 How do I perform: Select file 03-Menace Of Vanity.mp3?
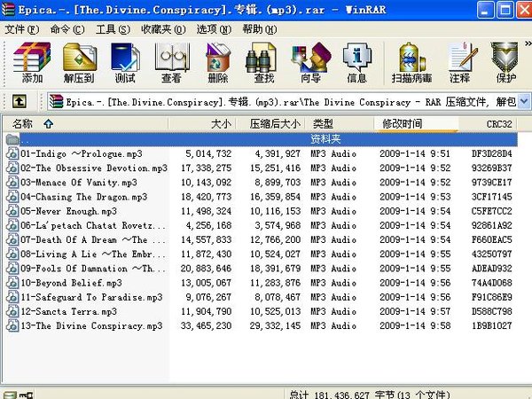pos(79,183)
